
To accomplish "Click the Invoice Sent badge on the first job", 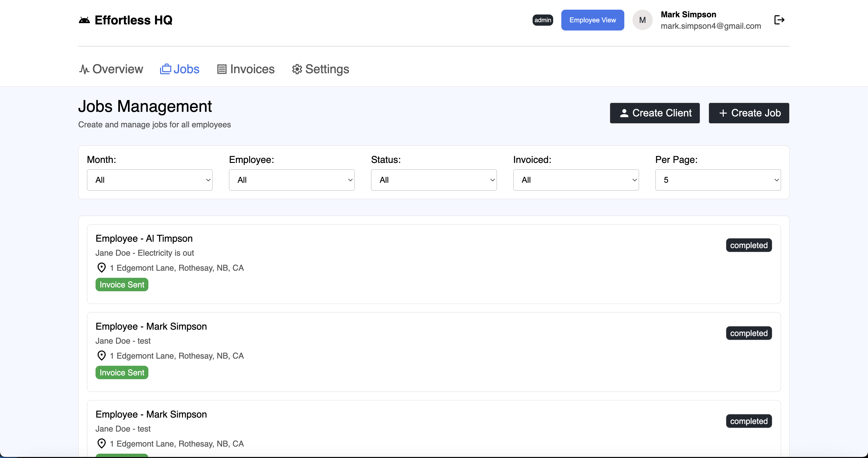I will (x=122, y=284).
